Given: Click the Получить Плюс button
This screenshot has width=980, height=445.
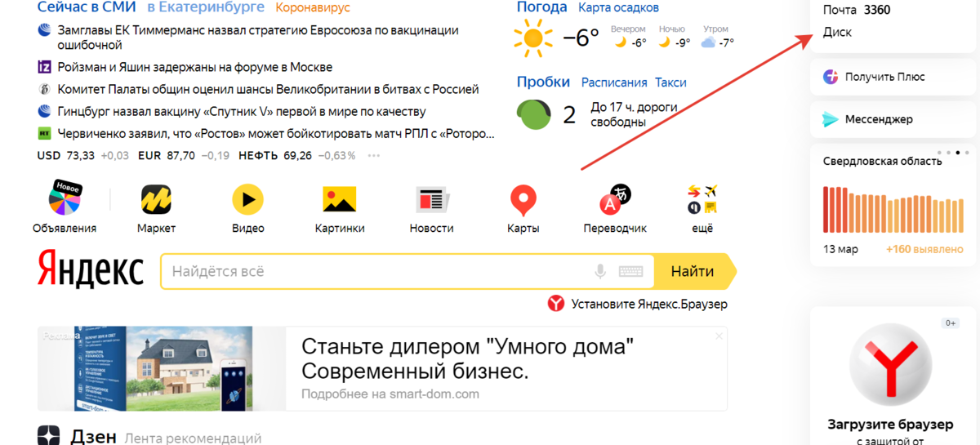Looking at the screenshot, I should coord(894,77).
